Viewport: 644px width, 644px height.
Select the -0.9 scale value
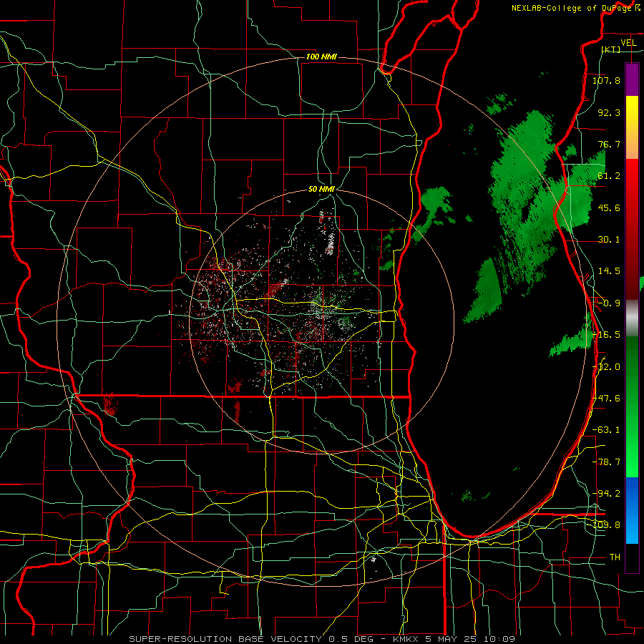tap(609, 303)
